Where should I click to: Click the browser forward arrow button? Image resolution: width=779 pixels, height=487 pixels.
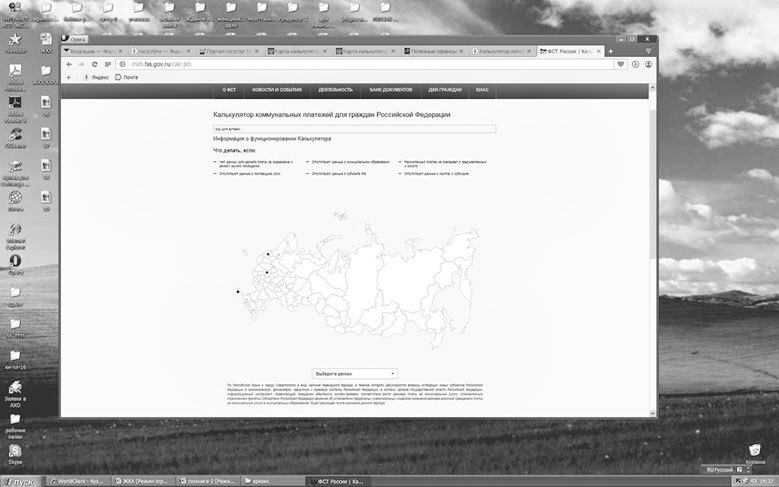(81, 64)
